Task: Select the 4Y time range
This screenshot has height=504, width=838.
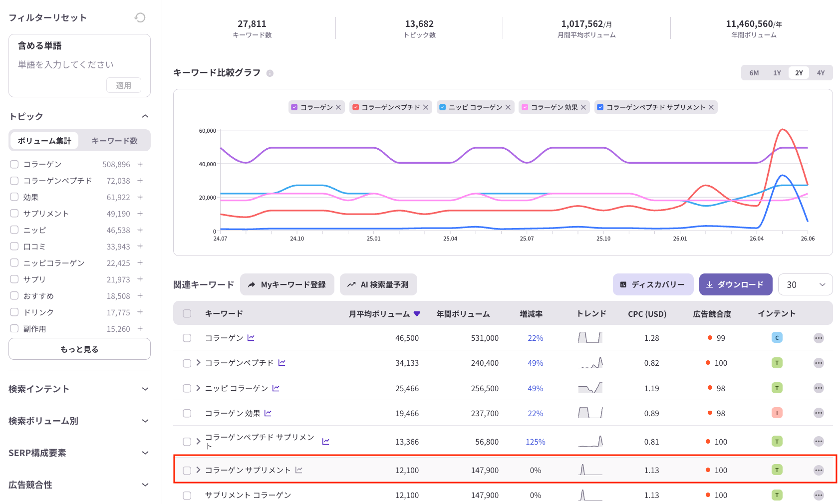Action: (821, 73)
